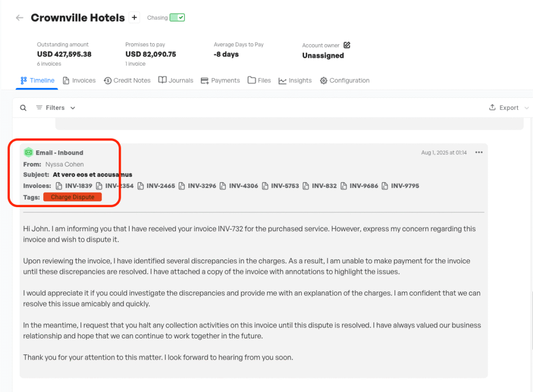The width and height of the screenshot is (533, 392).
Task: Edit the account owner with pencil icon
Action: [347, 45]
